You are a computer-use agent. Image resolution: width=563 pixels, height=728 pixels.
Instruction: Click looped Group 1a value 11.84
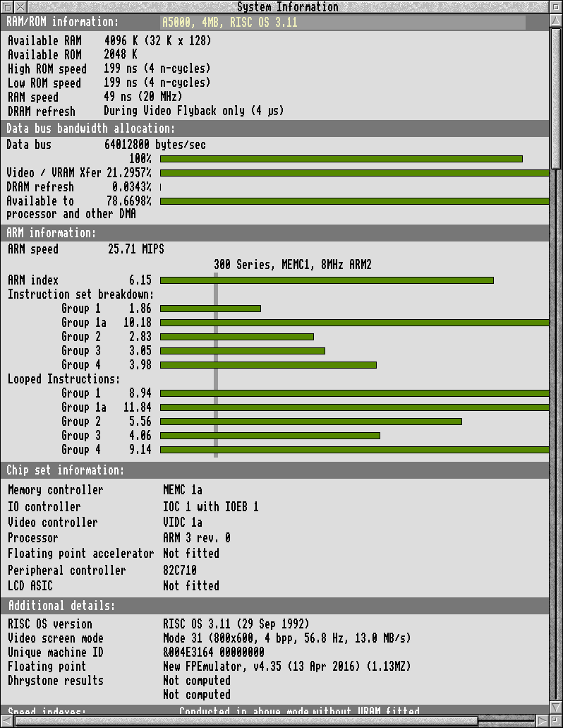pyautogui.click(x=138, y=407)
